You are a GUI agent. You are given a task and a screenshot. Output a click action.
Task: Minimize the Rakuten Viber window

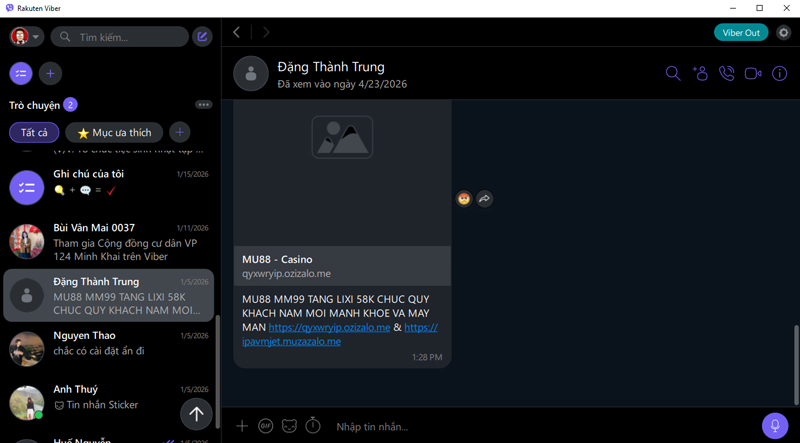[733, 8]
